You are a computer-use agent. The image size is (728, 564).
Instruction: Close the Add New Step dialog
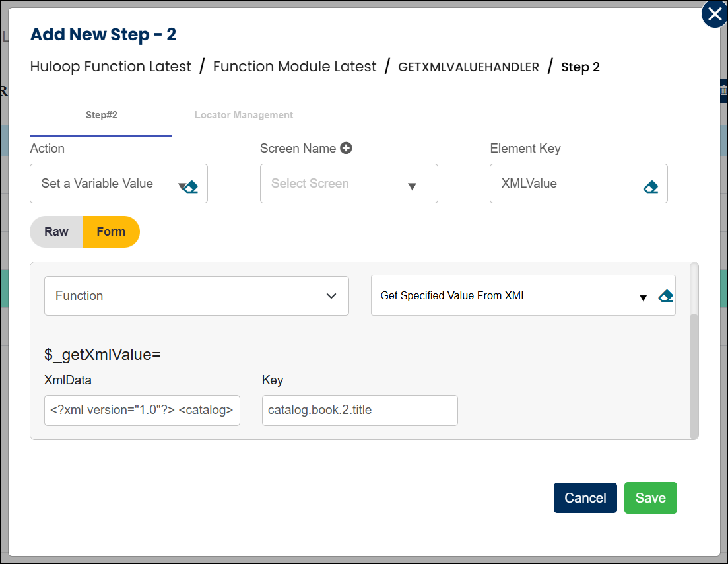714,14
